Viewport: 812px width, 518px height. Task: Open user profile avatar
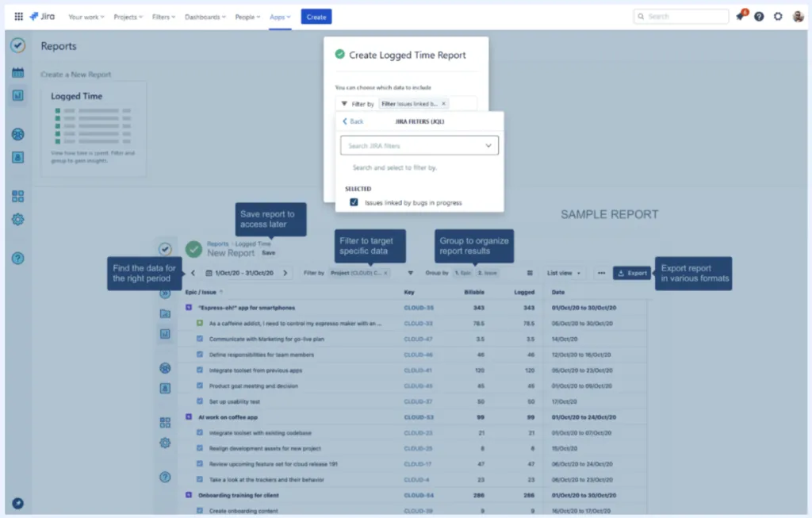pos(798,17)
